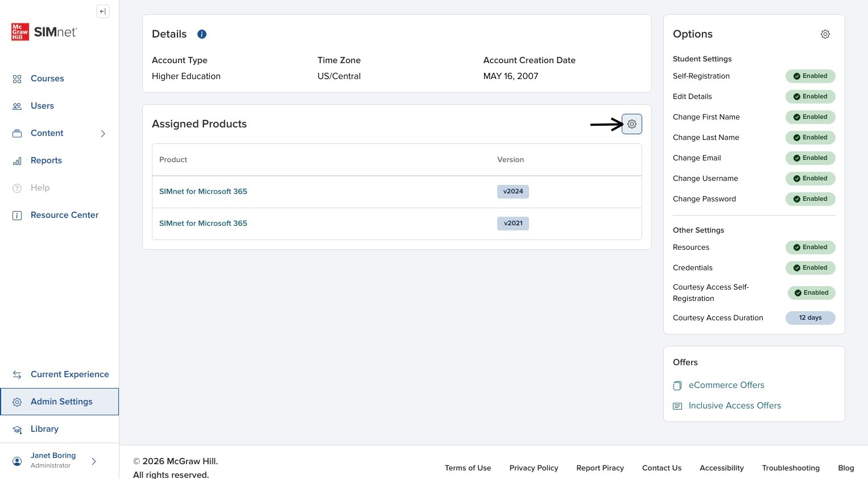
Task: Open the Report Piracy link
Action: tap(600, 468)
